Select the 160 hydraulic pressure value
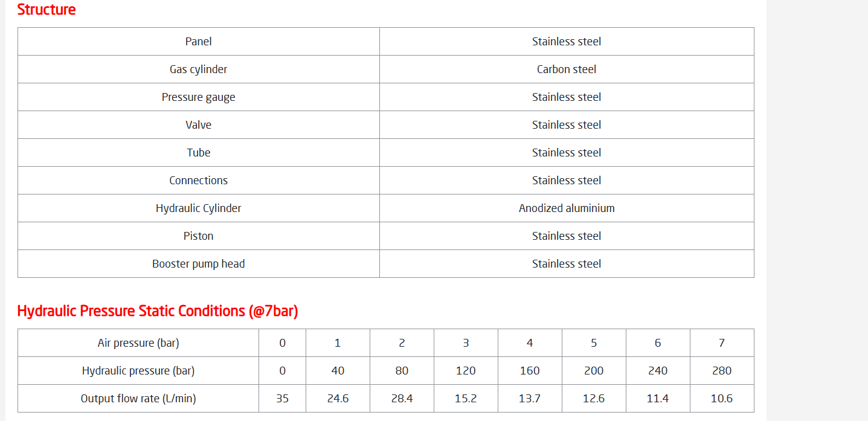 point(530,371)
